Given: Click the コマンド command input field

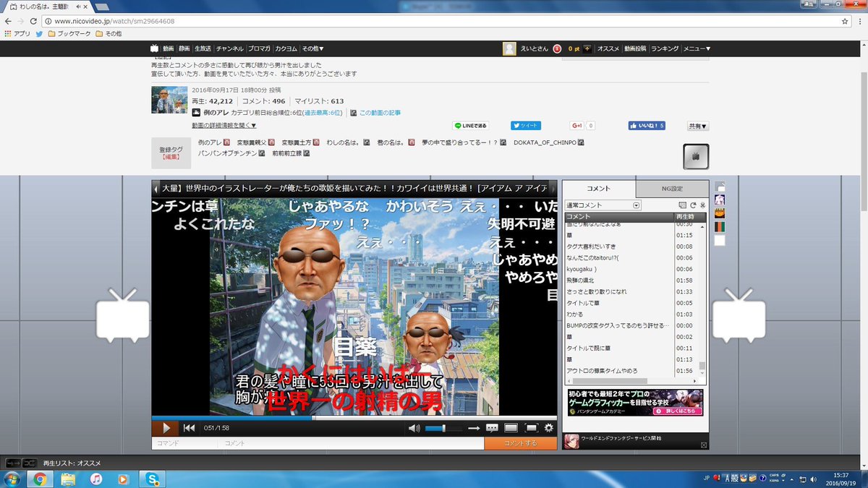Looking at the screenshot, I should (185, 443).
